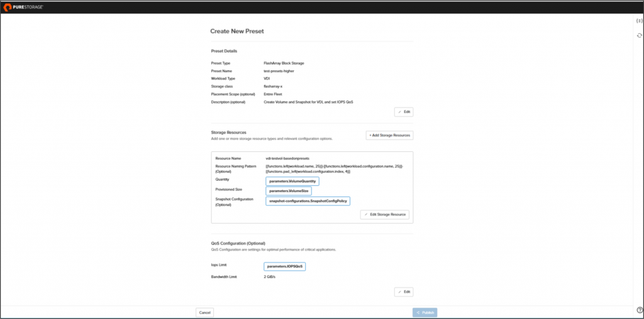The width and height of the screenshot is (644, 319).
Task: Click the 'Storage class' label
Action: click(222, 87)
